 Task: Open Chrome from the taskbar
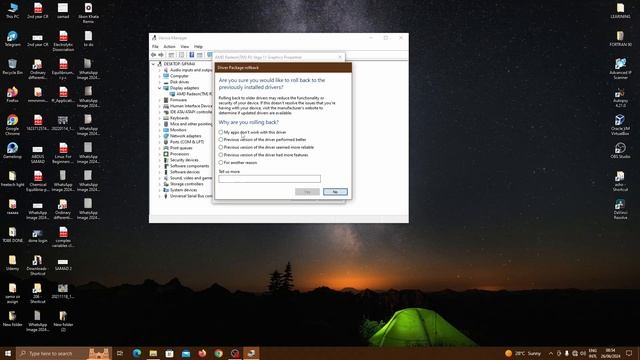tap(218, 353)
